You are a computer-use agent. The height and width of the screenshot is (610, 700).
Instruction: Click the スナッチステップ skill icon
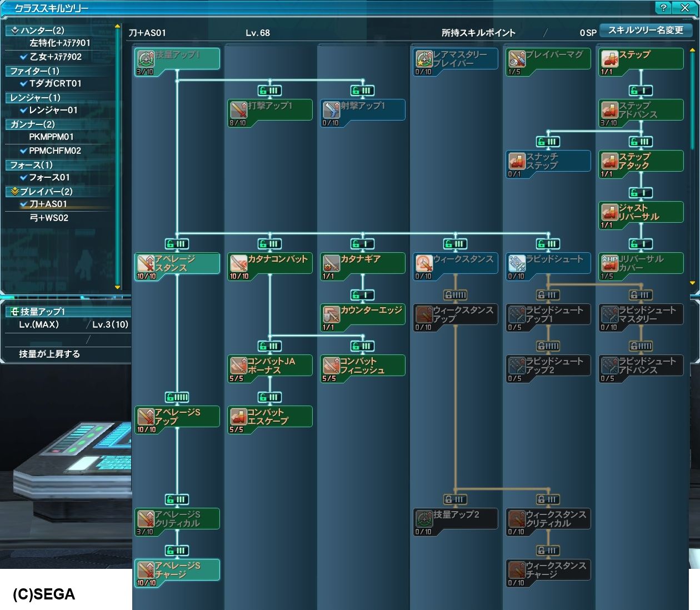point(517,161)
